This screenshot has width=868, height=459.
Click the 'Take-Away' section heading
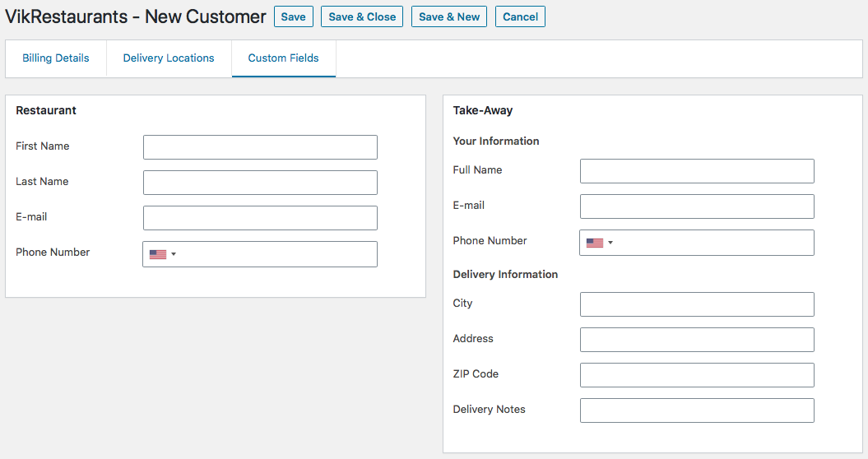pos(483,110)
